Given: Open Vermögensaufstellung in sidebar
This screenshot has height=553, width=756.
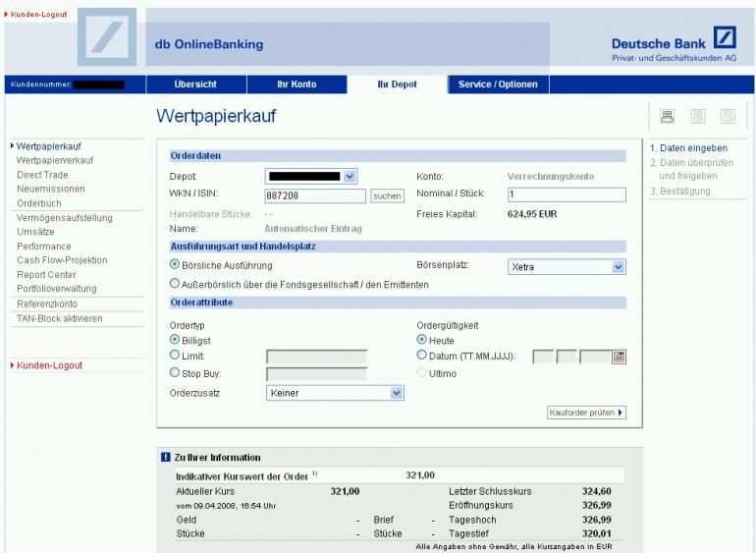Looking at the screenshot, I should [x=65, y=218].
